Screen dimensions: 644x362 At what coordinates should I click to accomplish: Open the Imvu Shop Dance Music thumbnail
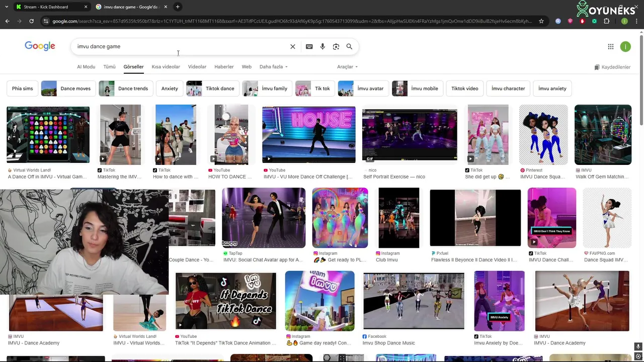pyautogui.click(x=414, y=301)
